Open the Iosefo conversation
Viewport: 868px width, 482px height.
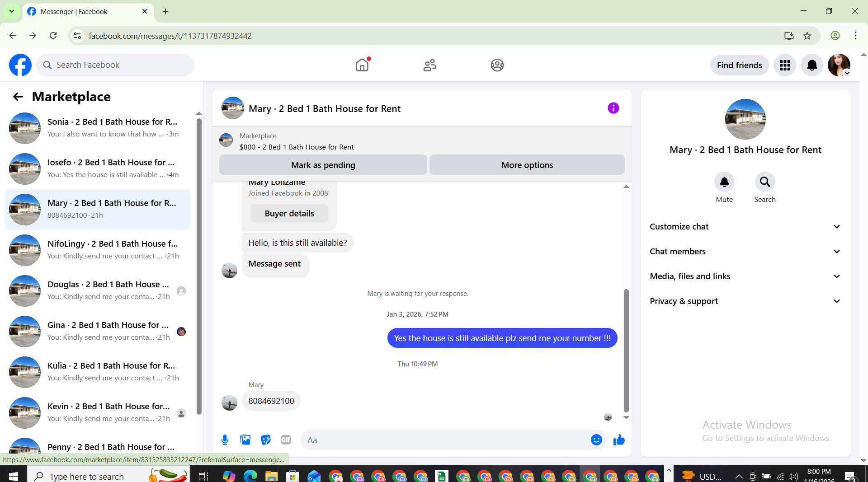[x=97, y=169]
